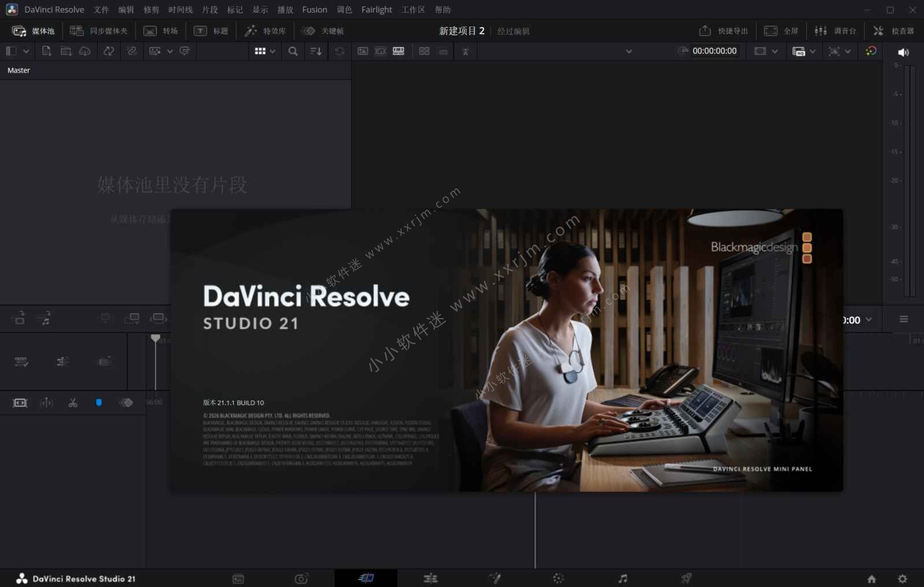Open the viewer timeline name dropdown
924x587 pixels.
629,51
